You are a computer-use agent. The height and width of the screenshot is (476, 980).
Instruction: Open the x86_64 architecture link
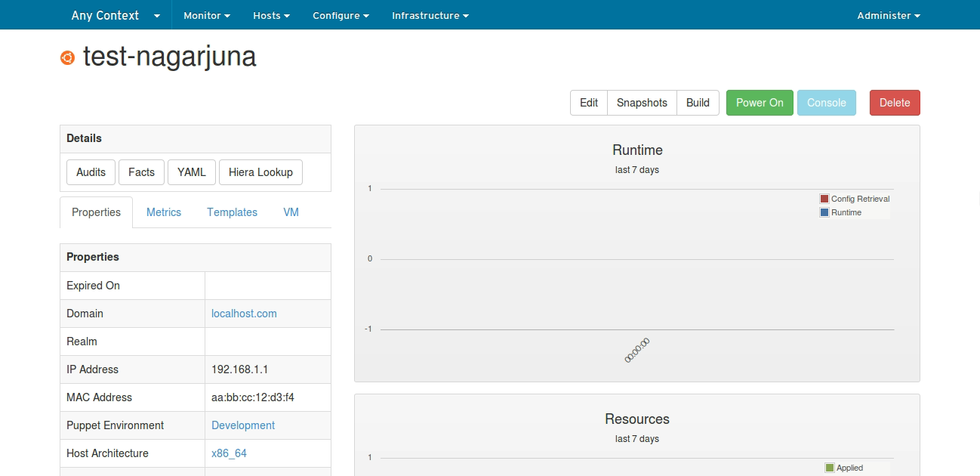pos(229,453)
